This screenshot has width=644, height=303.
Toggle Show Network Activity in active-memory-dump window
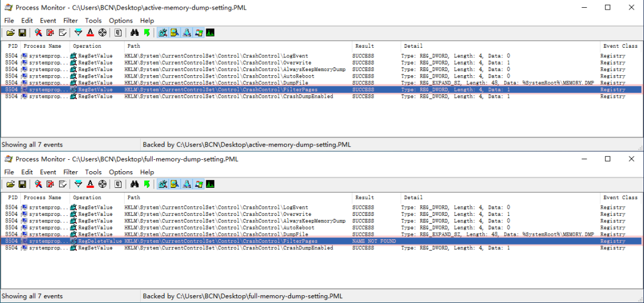(187, 33)
